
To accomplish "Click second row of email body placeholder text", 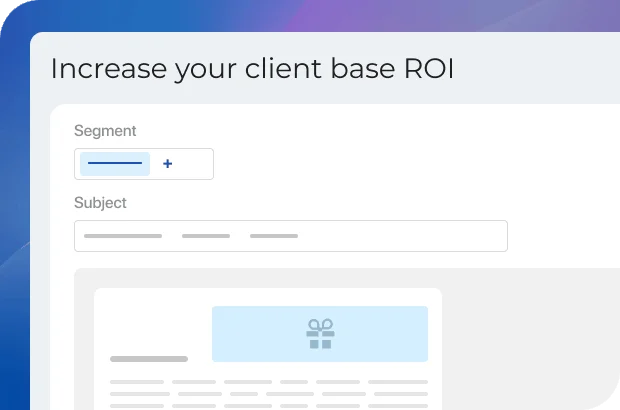I will point(268,393).
